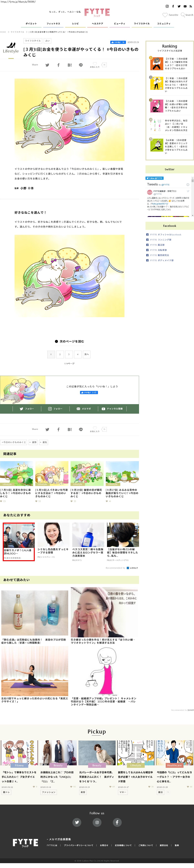This screenshot has height=868, width=194.
Task: Open FYTTE Twitter from header icon
Action: click(x=179, y=6)
